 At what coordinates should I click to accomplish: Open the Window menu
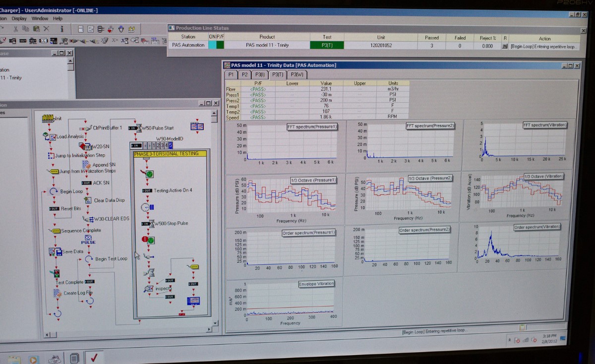click(x=40, y=18)
